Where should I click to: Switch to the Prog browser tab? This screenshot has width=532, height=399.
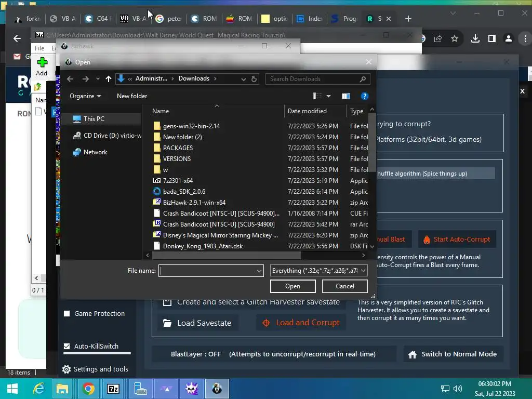[345, 19]
